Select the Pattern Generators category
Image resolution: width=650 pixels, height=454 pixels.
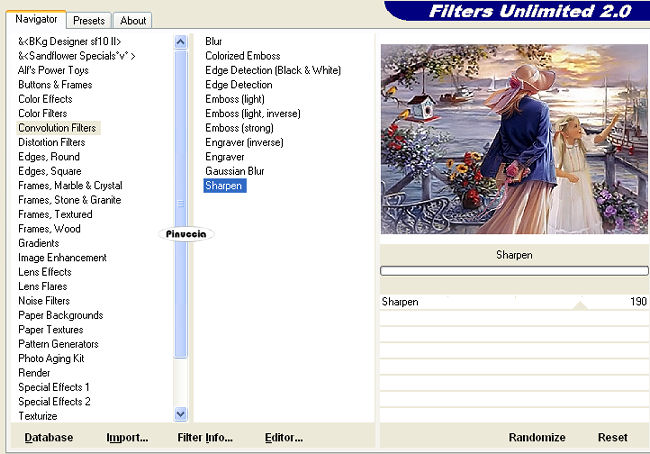pyautogui.click(x=58, y=344)
